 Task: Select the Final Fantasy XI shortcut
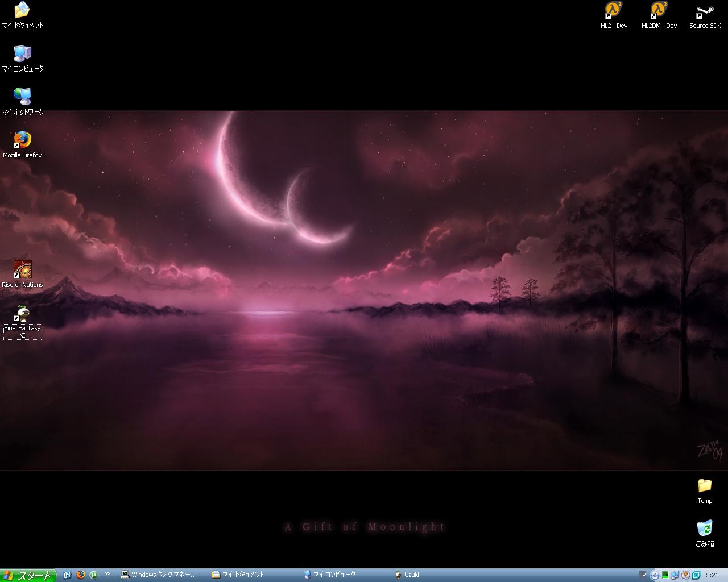22,314
